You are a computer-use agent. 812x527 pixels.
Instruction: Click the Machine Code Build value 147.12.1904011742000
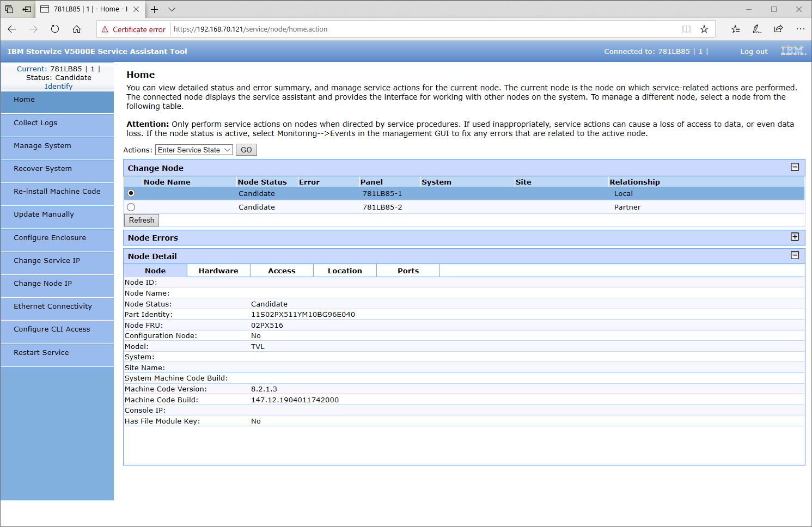295,400
